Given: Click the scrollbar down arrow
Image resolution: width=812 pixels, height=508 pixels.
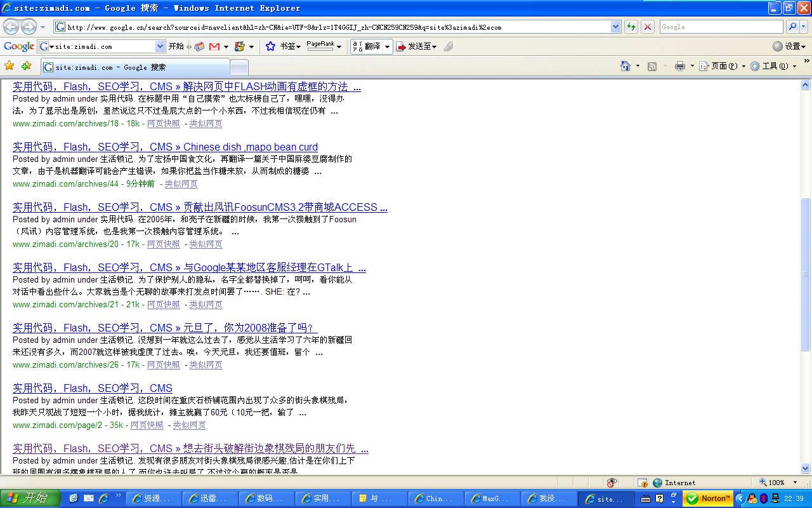Looking at the screenshot, I should [x=806, y=469].
